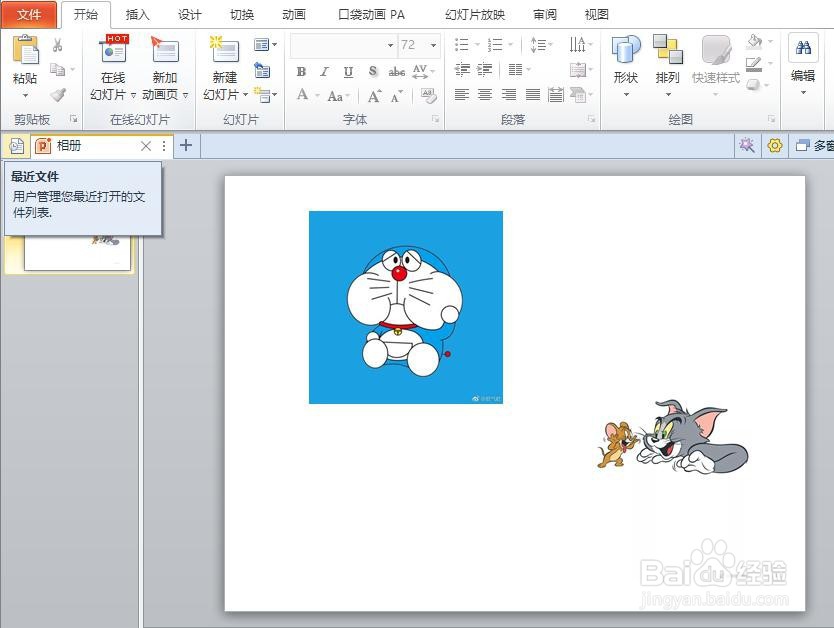This screenshot has height=628, width=834.
Task: Open the recent files icon
Action: 16,145
